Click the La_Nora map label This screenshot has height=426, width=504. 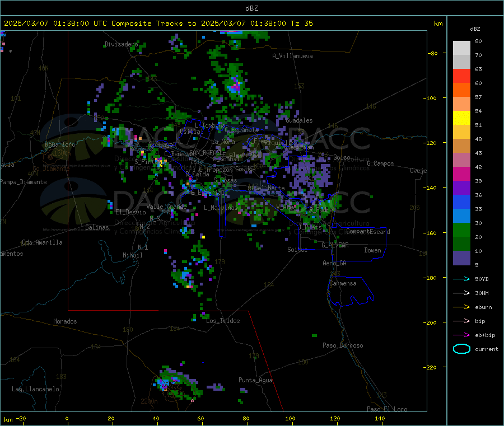click(223, 142)
